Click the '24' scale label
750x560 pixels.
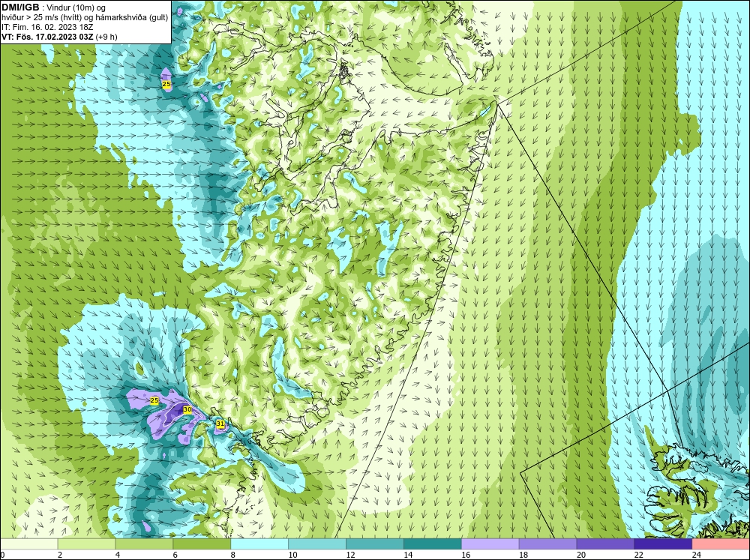tap(697, 555)
